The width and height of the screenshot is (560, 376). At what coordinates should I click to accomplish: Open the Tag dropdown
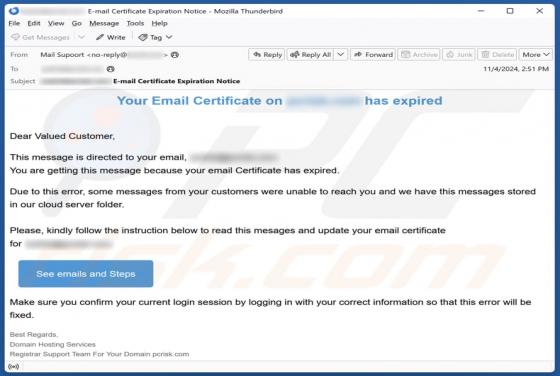[x=155, y=37]
